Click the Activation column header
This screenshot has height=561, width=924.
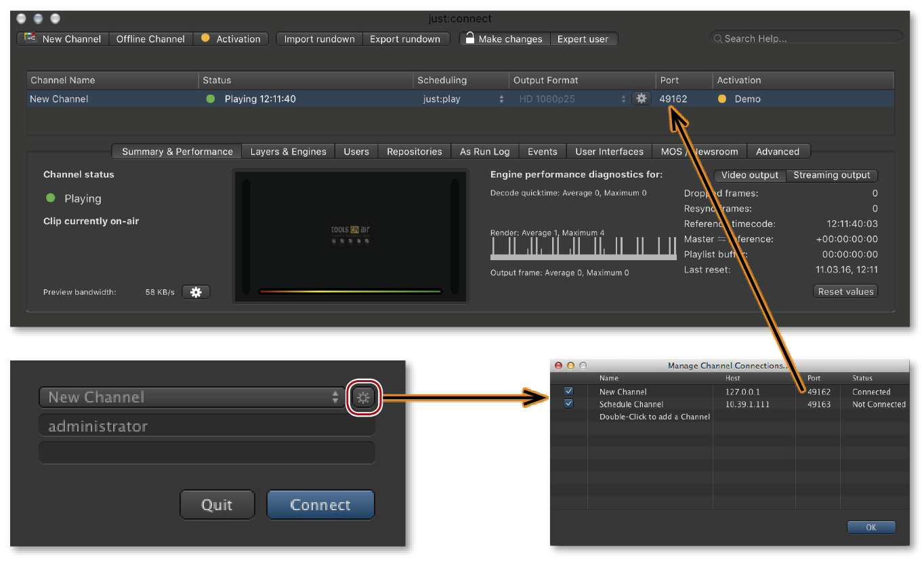pos(803,80)
